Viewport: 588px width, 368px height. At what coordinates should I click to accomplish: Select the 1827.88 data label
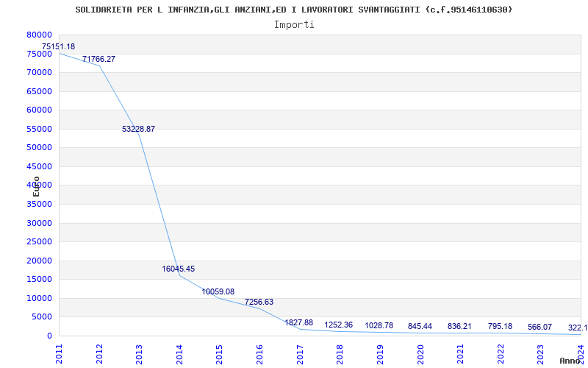299,322
